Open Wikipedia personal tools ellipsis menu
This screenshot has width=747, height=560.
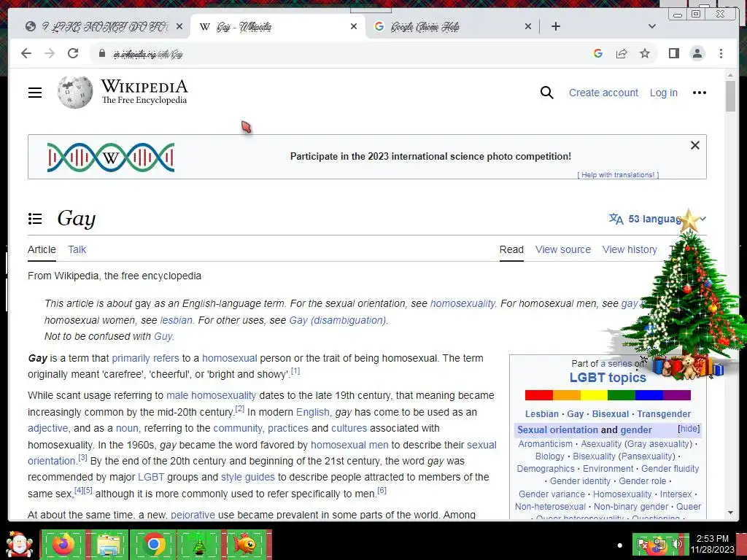click(x=699, y=93)
